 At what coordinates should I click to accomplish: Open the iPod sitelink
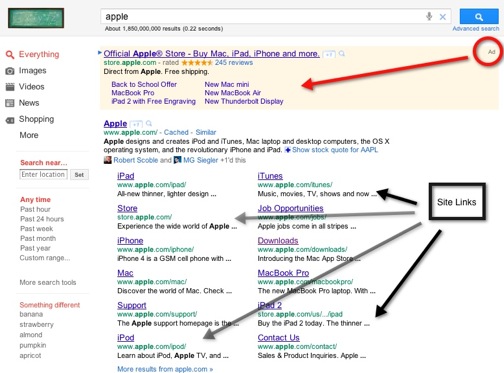pos(126,338)
